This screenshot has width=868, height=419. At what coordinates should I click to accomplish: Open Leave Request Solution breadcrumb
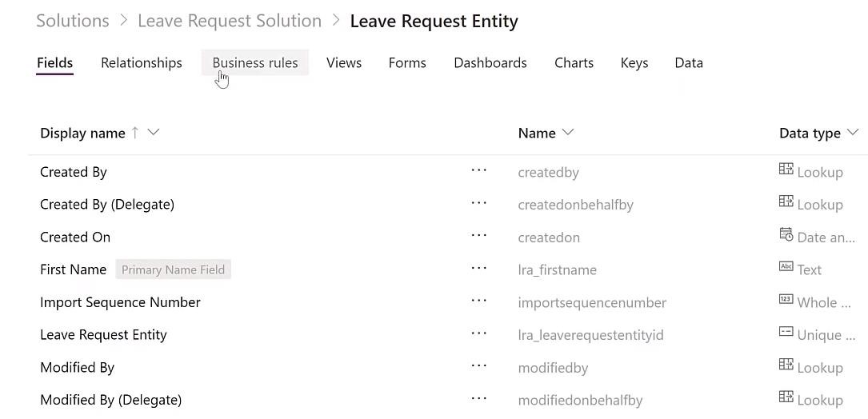coord(229,21)
